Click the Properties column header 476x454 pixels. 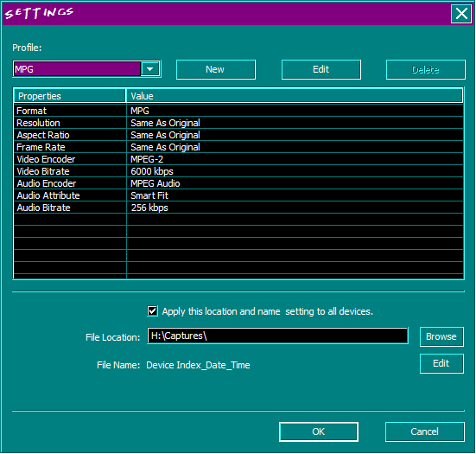coord(69,96)
